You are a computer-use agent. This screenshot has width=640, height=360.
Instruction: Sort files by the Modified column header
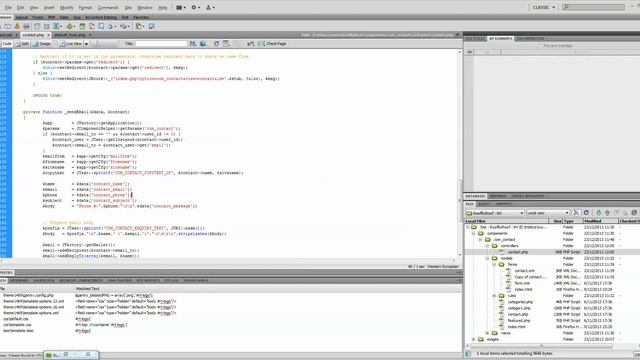600,221
